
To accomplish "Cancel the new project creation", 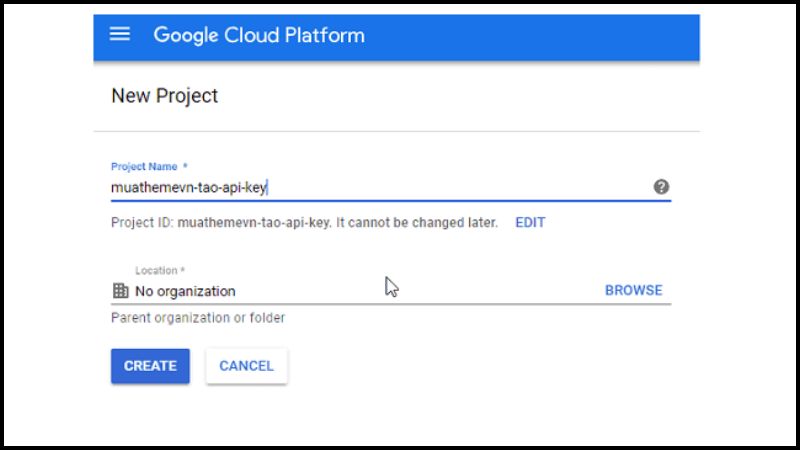I will [246, 366].
